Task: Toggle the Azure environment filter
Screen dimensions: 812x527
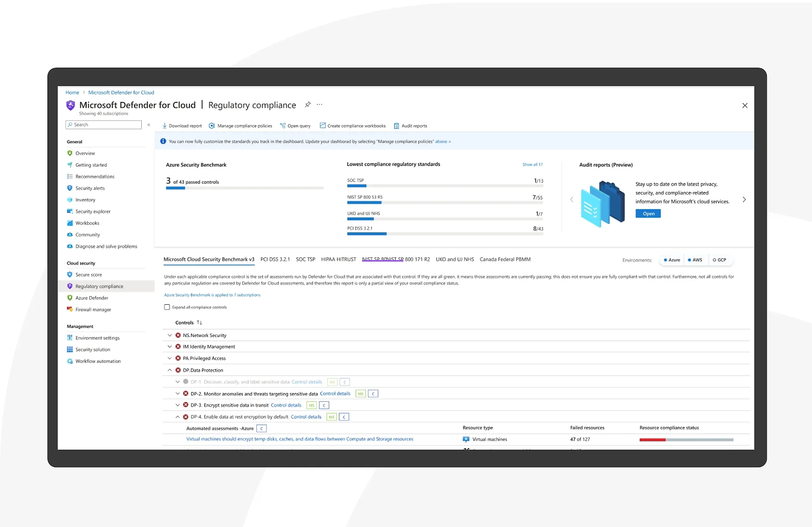Action: (x=672, y=260)
